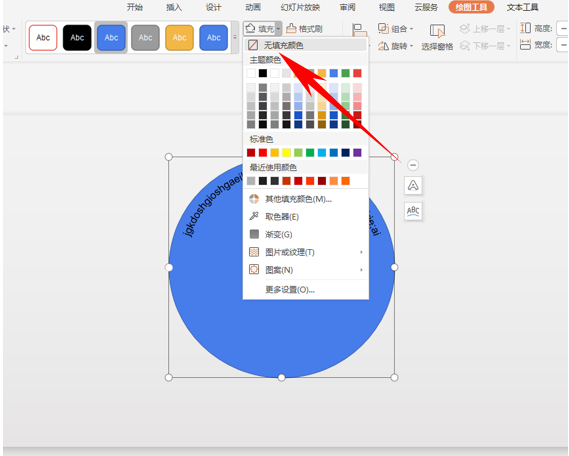
Task: Click the top-left resize handle of the circle
Action: point(168,157)
